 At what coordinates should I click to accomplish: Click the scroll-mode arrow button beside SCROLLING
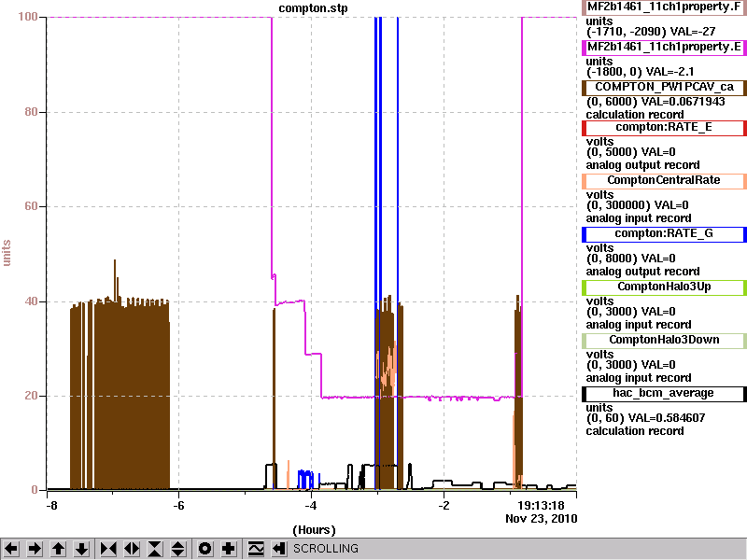[279, 549]
